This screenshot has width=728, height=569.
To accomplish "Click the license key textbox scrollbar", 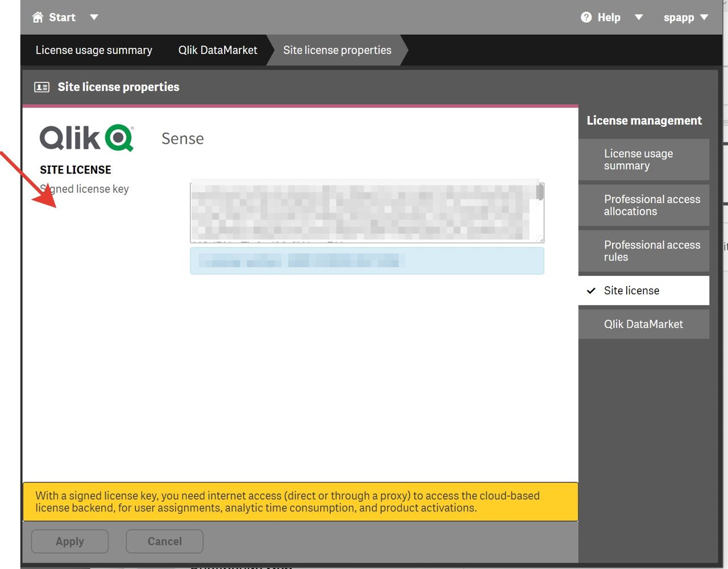I will (x=540, y=192).
